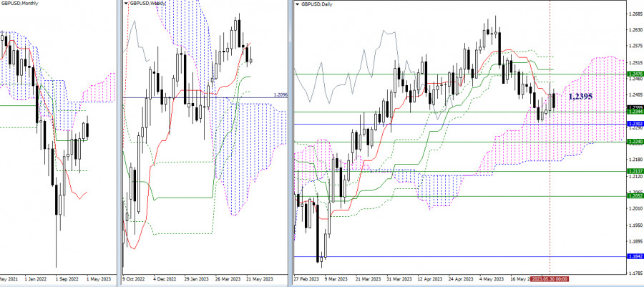Click the blue 1.1842 price level tag
The height and width of the screenshot is (287, 644).
pyautogui.click(x=635, y=257)
